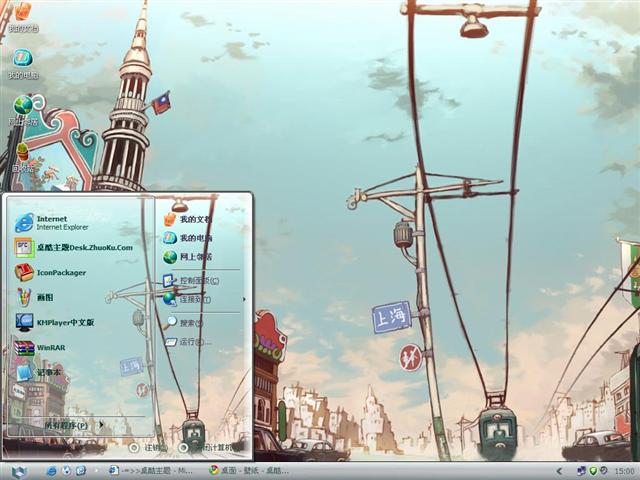Select the 网上邻居 desktop icon
This screenshot has width=640, height=480.
click(x=23, y=110)
